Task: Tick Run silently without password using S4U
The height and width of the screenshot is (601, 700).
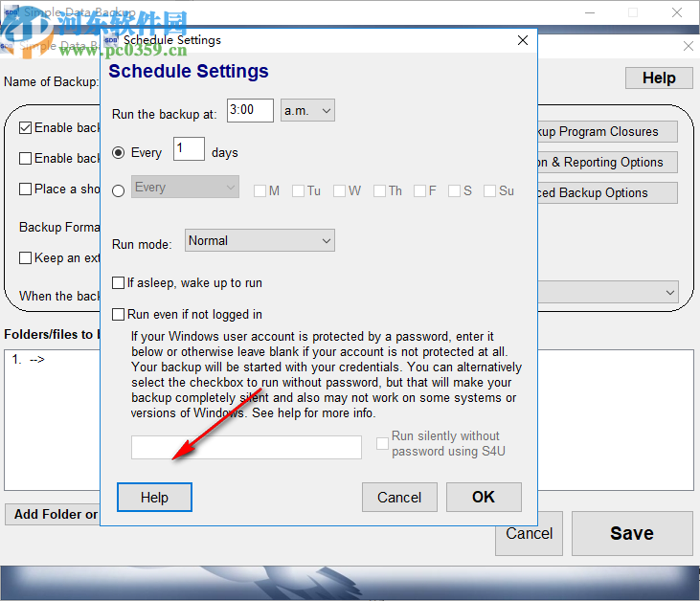Action: point(382,443)
